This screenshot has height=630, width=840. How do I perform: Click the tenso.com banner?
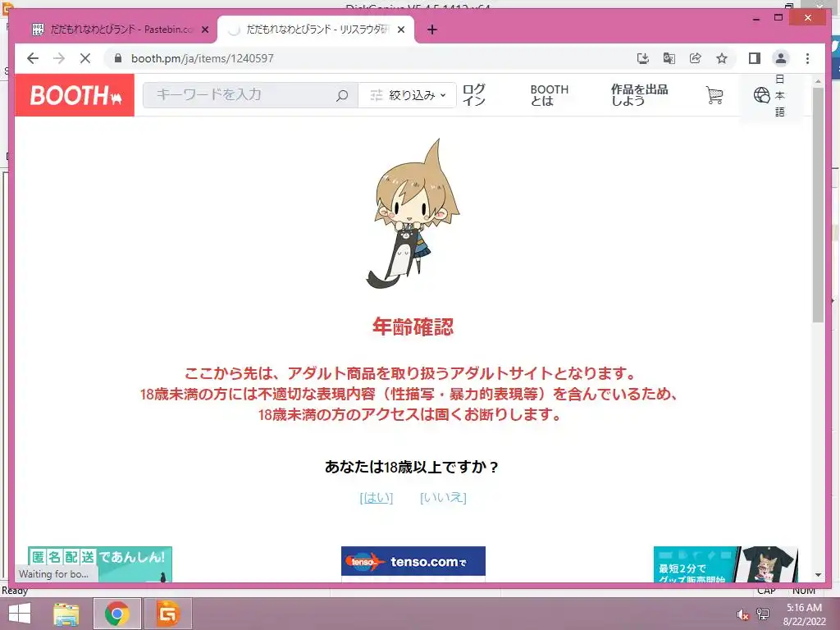[413, 563]
